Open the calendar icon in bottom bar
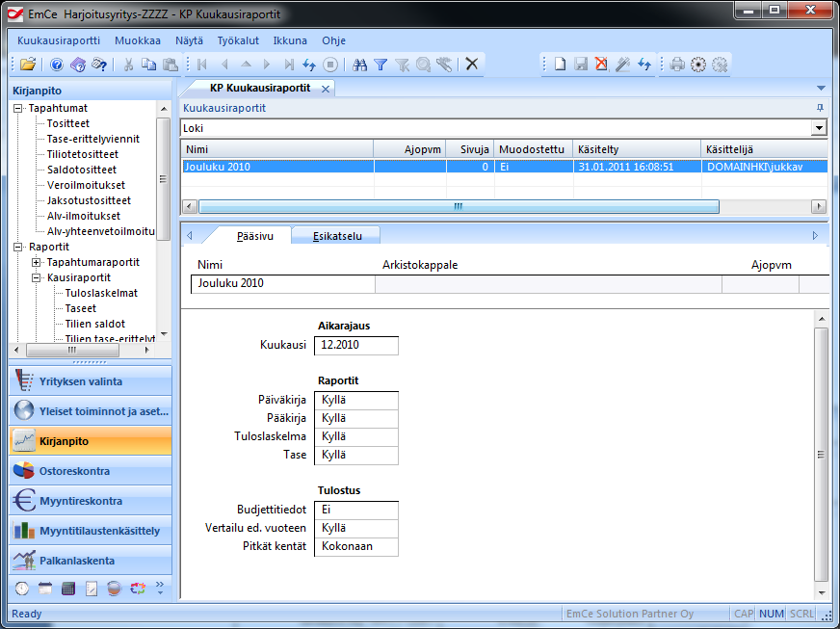 click(x=45, y=589)
